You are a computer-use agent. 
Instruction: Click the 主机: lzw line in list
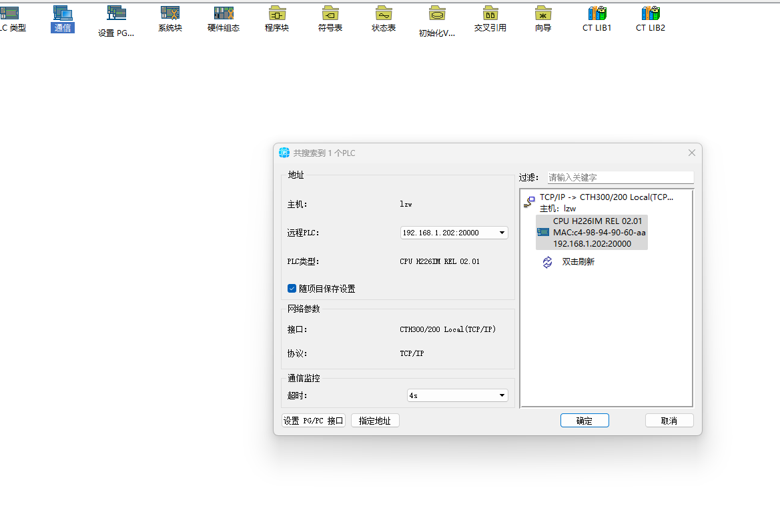(x=558, y=209)
